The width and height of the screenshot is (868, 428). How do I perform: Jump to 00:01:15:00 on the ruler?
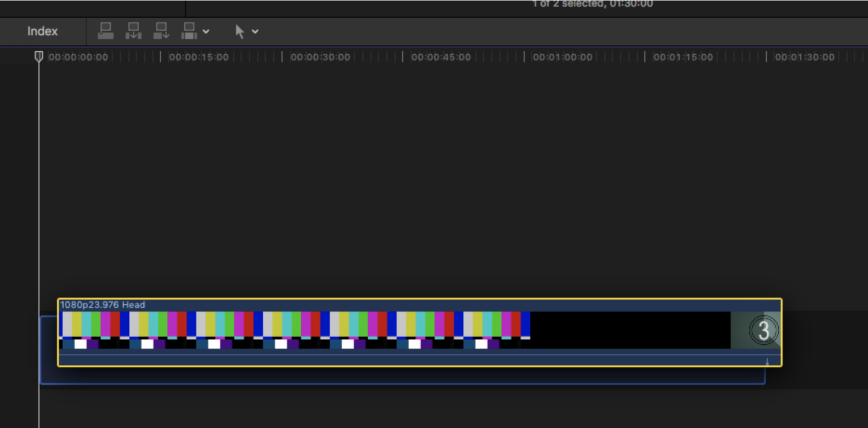(x=683, y=57)
